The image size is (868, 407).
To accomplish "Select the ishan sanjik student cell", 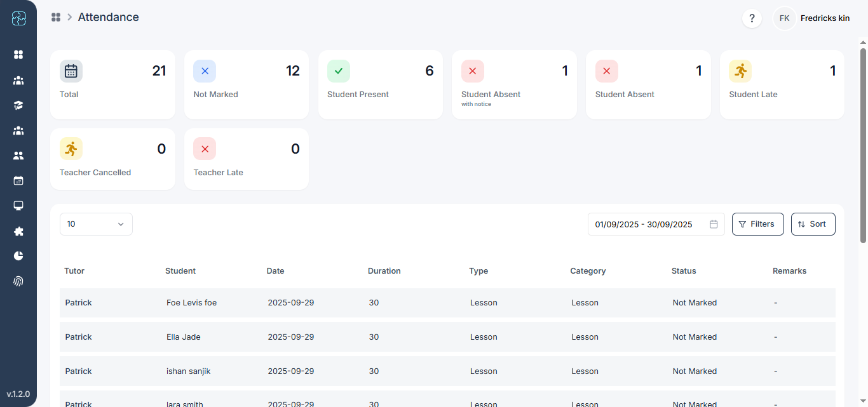I will coord(189,371).
